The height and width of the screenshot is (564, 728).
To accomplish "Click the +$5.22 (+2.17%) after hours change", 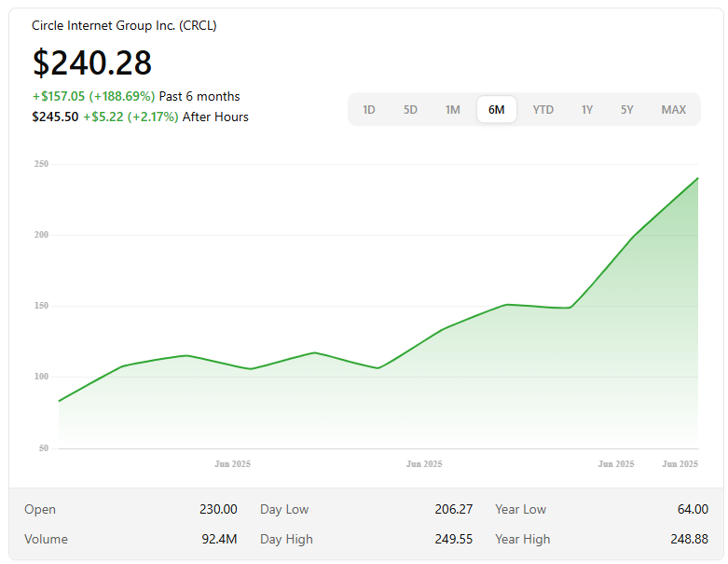I will 130,117.
